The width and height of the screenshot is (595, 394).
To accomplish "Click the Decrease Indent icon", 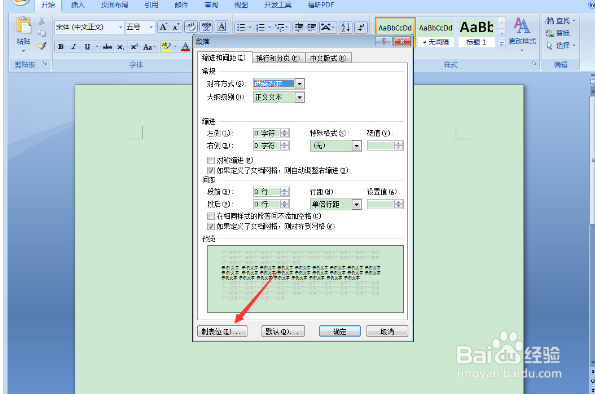I will pos(299,27).
